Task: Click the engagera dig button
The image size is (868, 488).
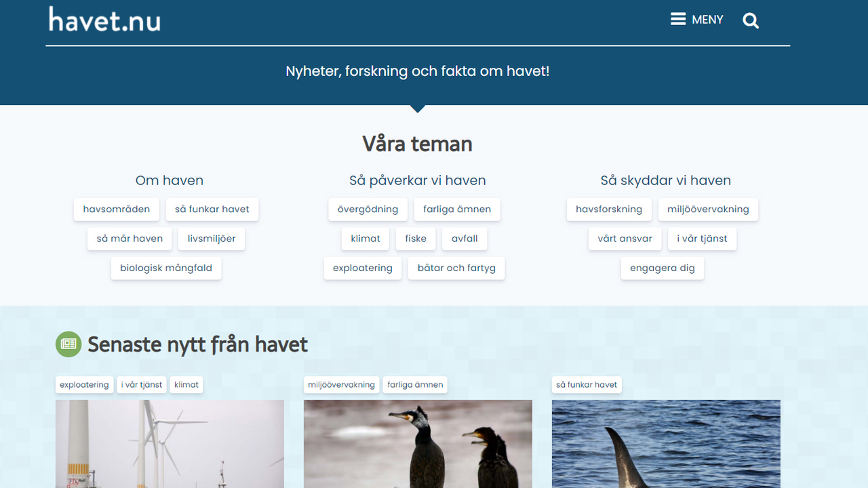Action: pos(663,268)
